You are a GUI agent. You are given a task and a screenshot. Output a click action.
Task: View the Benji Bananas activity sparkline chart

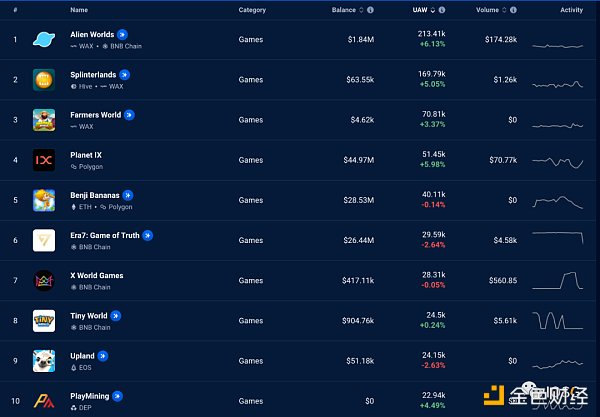click(558, 202)
